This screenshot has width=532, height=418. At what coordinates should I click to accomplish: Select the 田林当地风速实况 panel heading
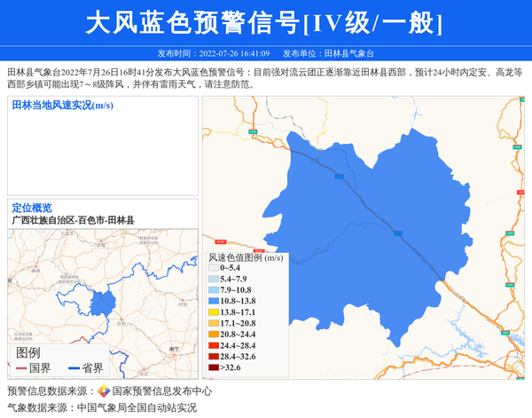[x=62, y=106]
